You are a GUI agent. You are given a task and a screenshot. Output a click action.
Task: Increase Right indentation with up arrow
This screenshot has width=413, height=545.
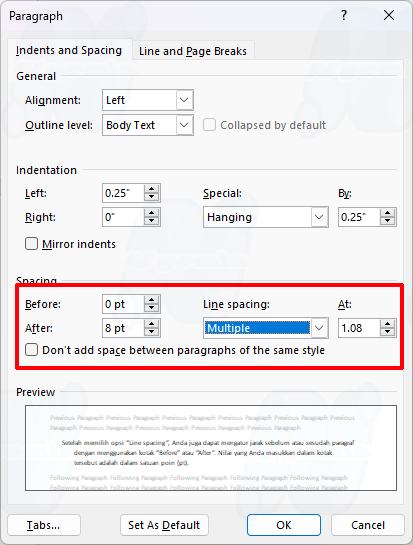coord(152,213)
